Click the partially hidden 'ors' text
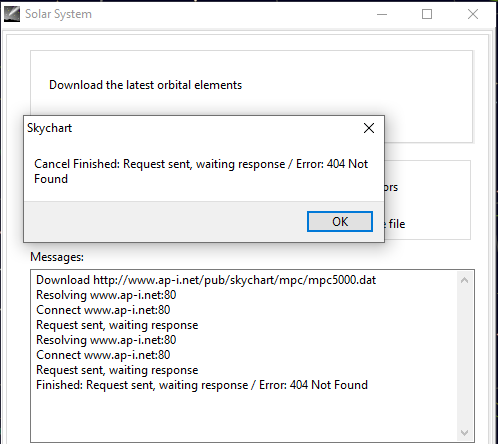This screenshot has width=498, height=444. click(391, 187)
